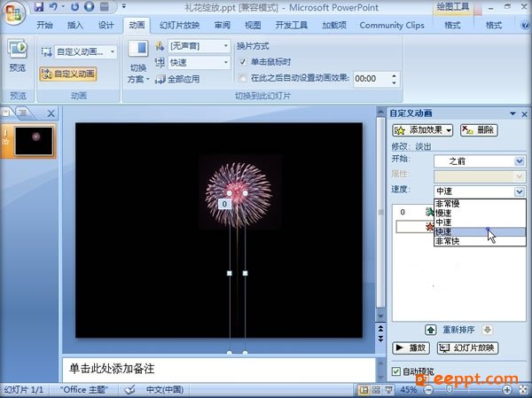Switch to Slide Sorter view icon
The image size is (532, 398).
point(376,390)
